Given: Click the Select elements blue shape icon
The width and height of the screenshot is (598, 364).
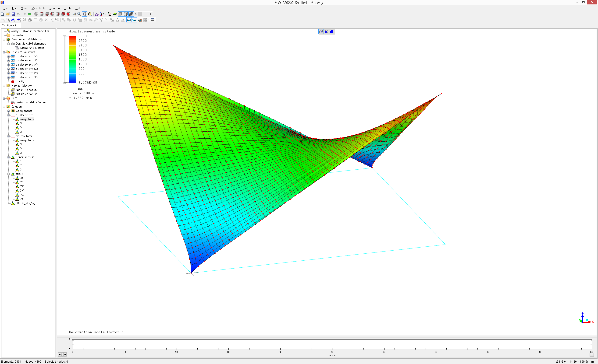Looking at the screenshot, I should pos(19,20).
